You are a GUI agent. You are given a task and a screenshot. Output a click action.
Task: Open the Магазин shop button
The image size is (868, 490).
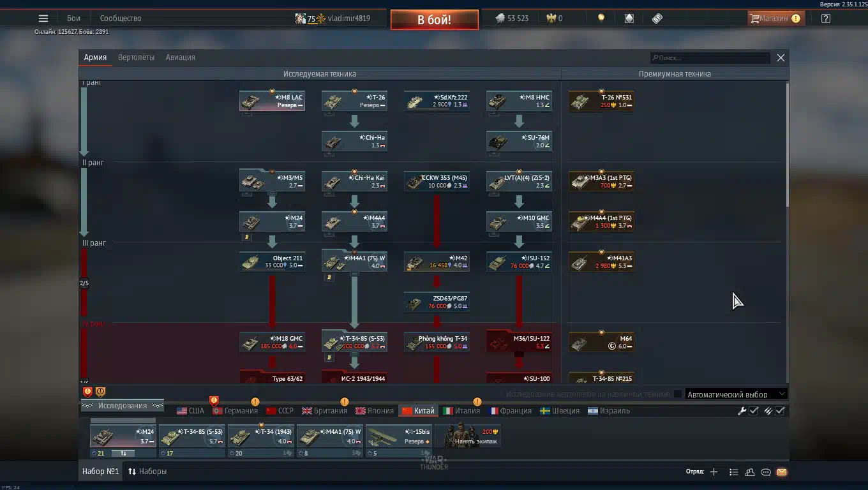click(x=775, y=19)
